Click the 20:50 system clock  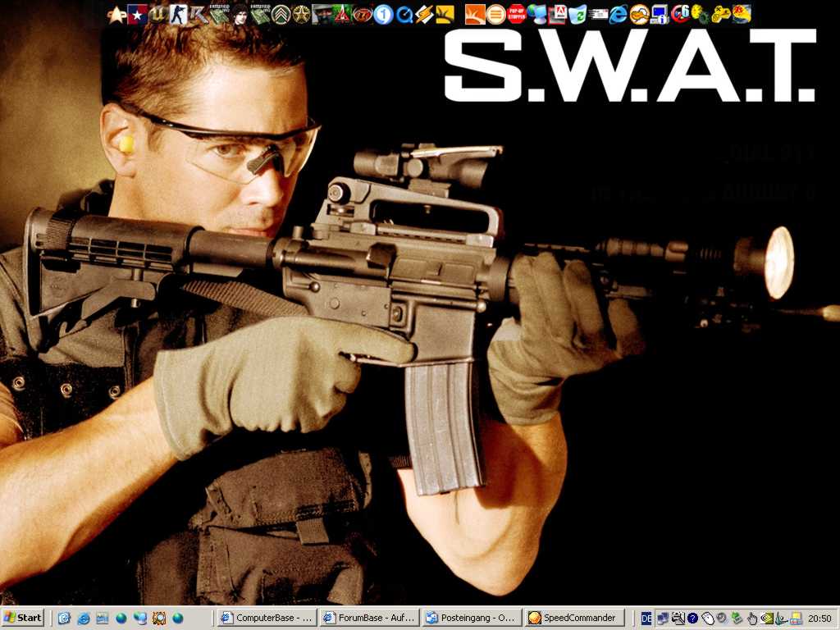point(819,619)
